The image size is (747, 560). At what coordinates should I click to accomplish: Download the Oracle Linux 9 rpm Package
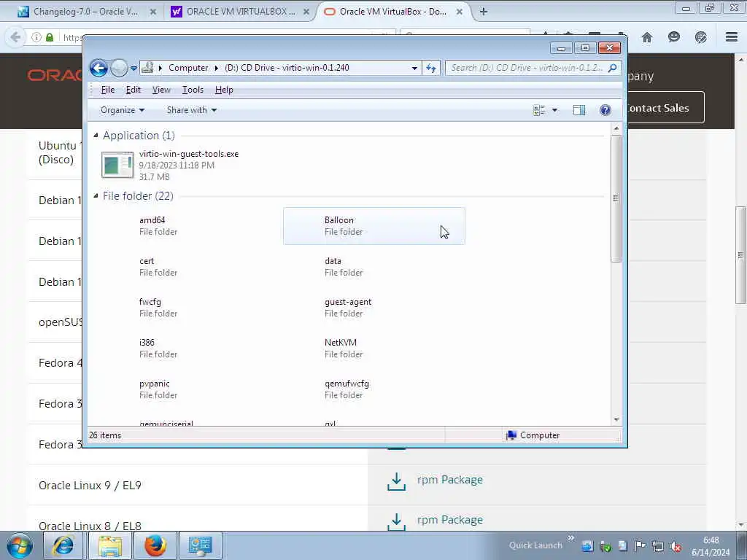click(449, 480)
